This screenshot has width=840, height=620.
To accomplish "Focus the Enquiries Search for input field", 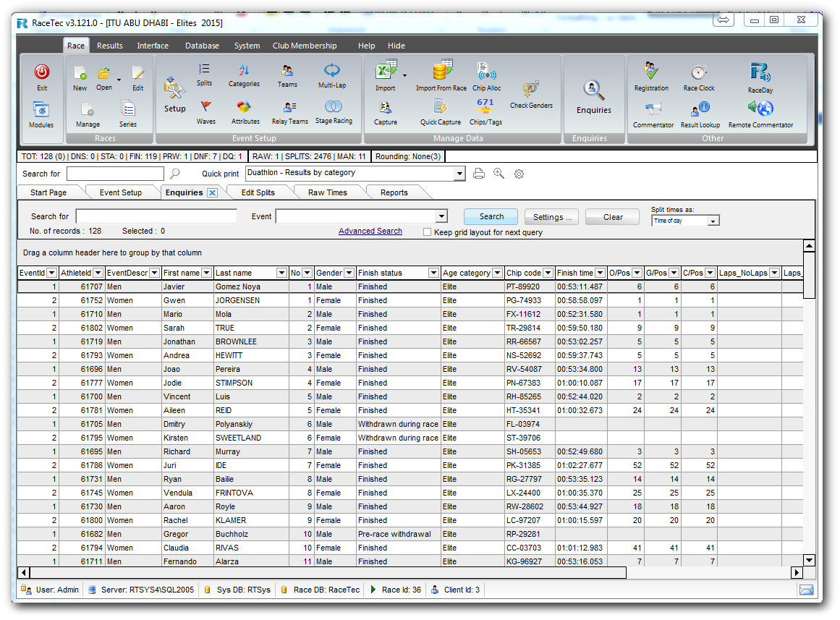I will (156, 216).
